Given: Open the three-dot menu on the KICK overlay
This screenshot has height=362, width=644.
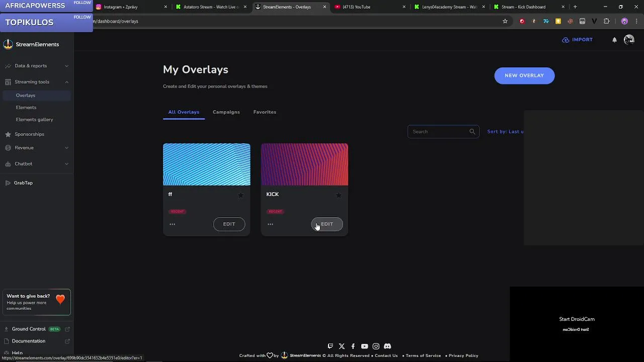Looking at the screenshot, I should pyautogui.click(x=270, y=224).
